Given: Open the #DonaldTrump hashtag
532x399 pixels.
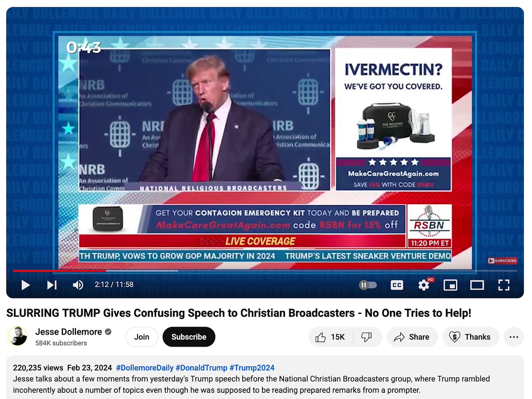Looking at the screenshot, I should click(x=201, y=368).
